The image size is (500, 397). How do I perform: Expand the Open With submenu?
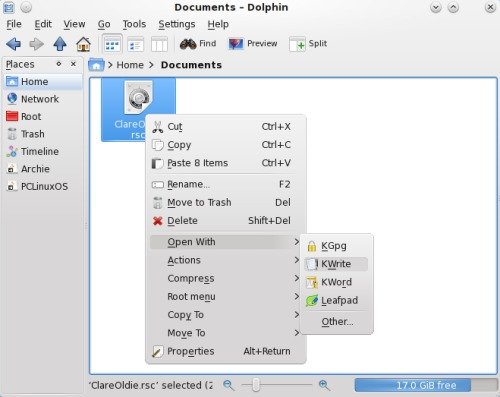click(226, 242)
